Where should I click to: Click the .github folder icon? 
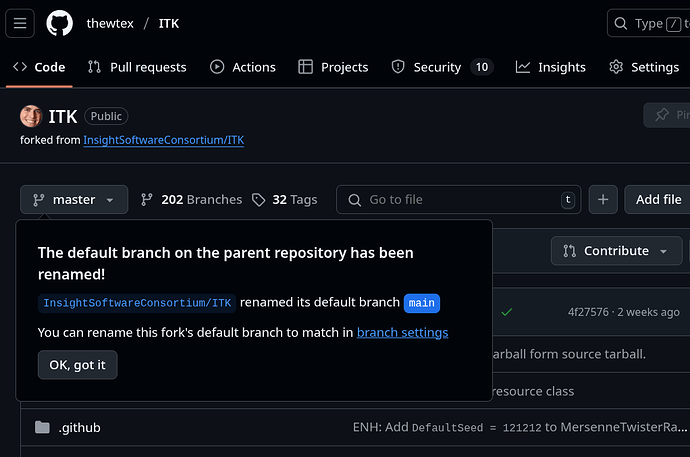[42, 427]
